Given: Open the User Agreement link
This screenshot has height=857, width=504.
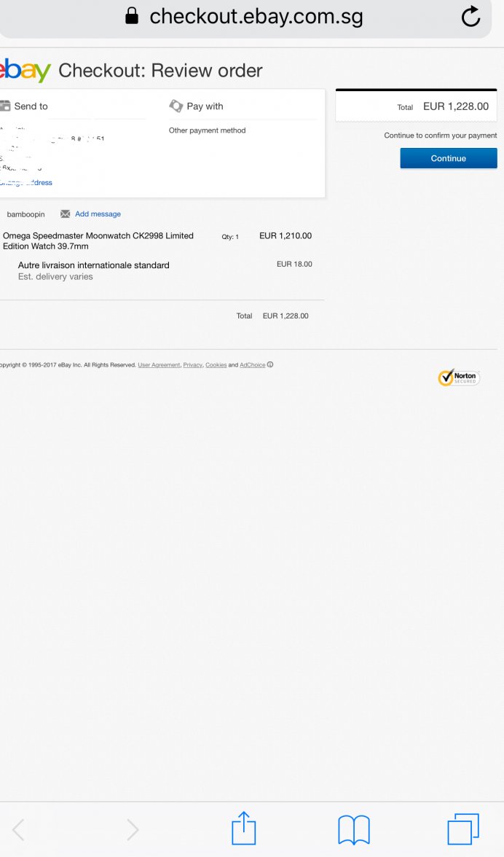Looking at the screenshot, I should [159, 364].
